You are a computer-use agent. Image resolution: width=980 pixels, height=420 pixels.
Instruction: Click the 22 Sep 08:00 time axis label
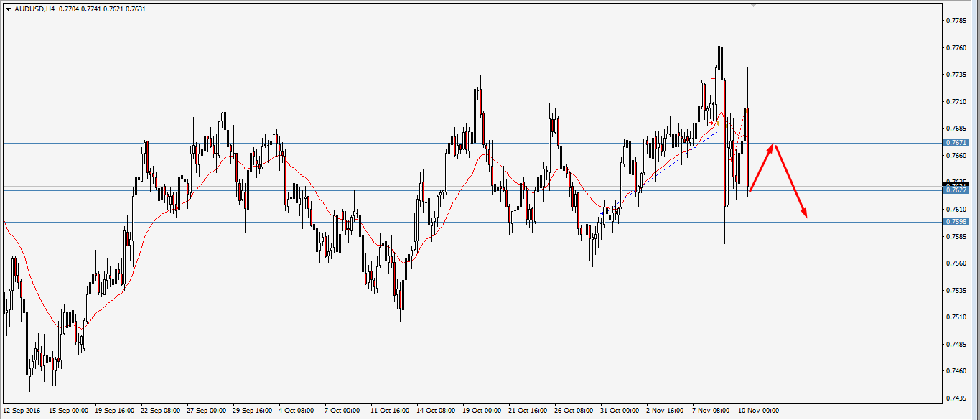(x=161, y=411)
